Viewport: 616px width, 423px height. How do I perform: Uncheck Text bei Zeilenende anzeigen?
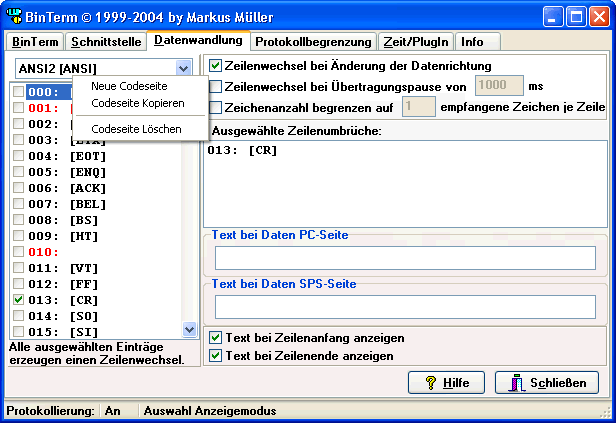pyautogui.click(x=214, y=355)
